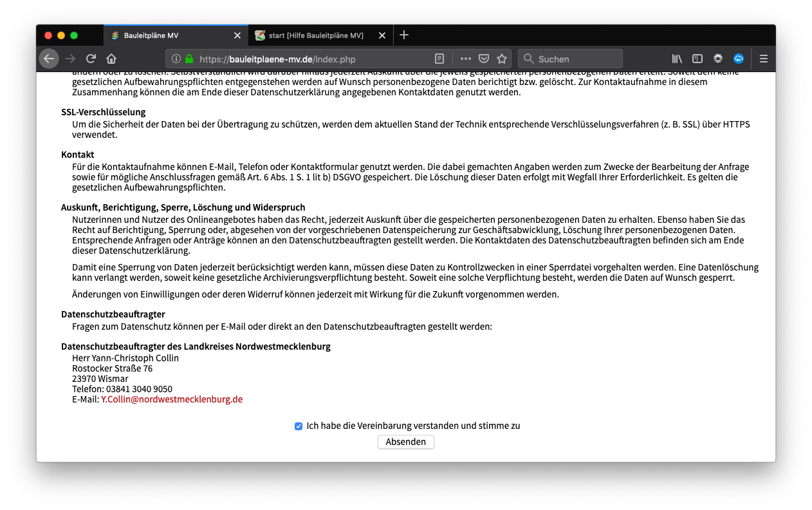Close the Bauleitpläne MV tab

tap(237, 35)
